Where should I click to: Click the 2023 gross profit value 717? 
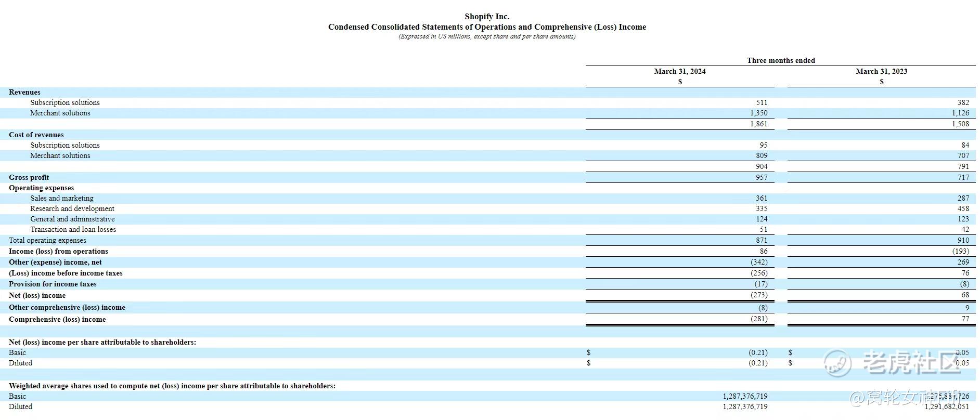[963, 177]
